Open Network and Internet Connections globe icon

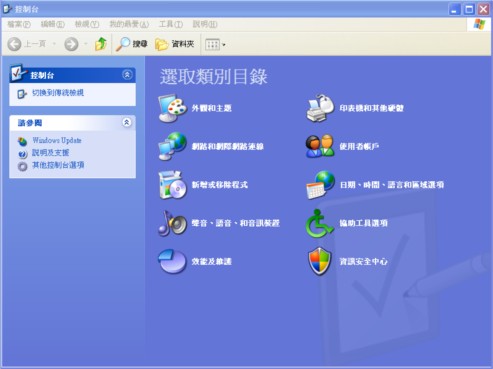pyautogui.click(x=172, y=146)
